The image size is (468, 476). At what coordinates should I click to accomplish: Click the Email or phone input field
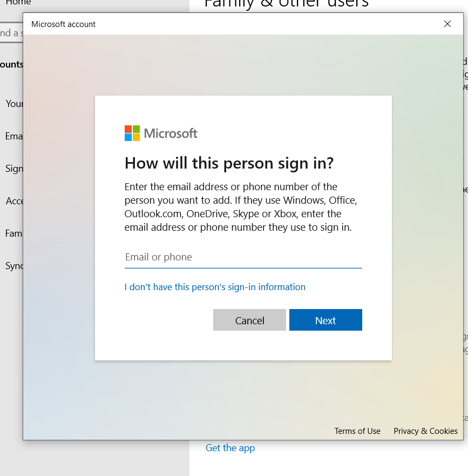243,257
